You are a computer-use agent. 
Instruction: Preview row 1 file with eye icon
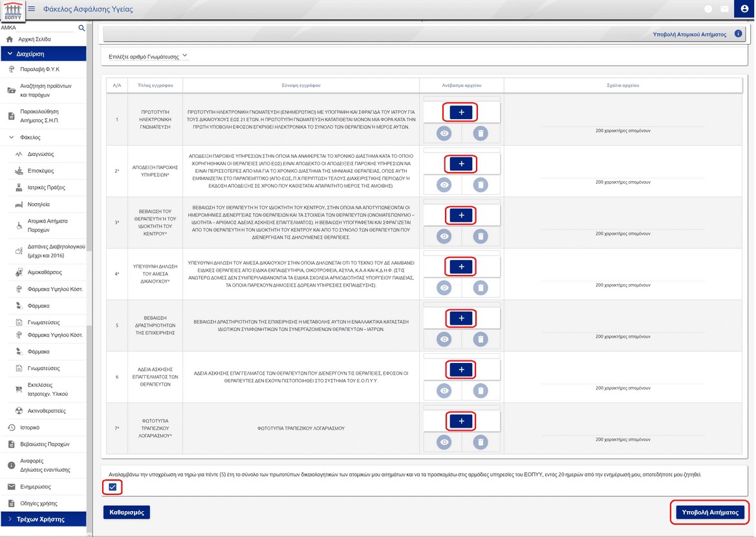point(444,133)
